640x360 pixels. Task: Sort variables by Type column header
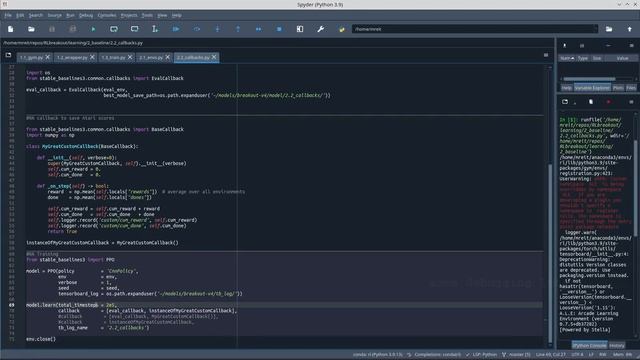tap(583, 58)
